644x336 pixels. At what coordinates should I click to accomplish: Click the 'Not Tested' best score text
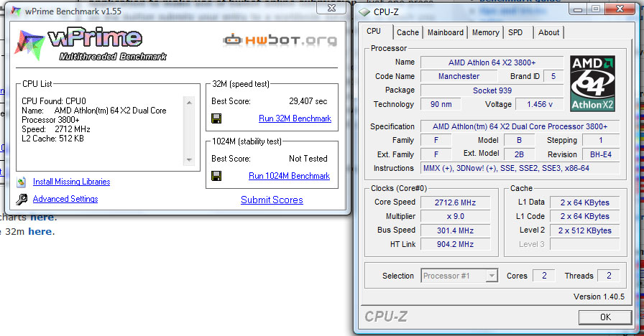click(308, 159)
